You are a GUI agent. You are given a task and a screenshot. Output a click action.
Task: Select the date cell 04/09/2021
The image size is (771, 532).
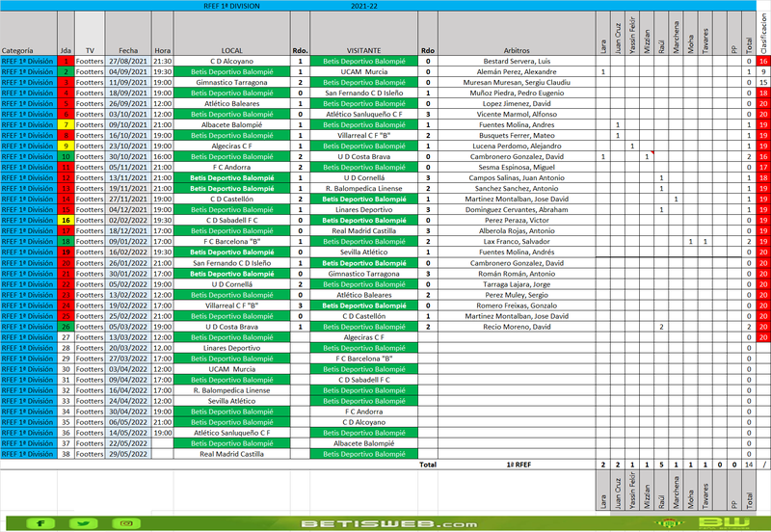128,71
